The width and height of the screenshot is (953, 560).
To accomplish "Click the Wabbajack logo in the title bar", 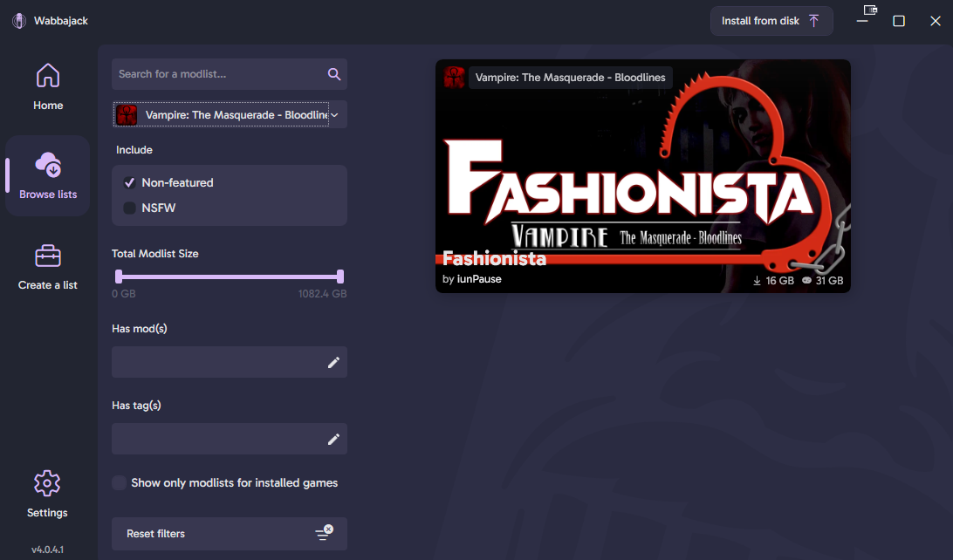I will pos(18,20).
